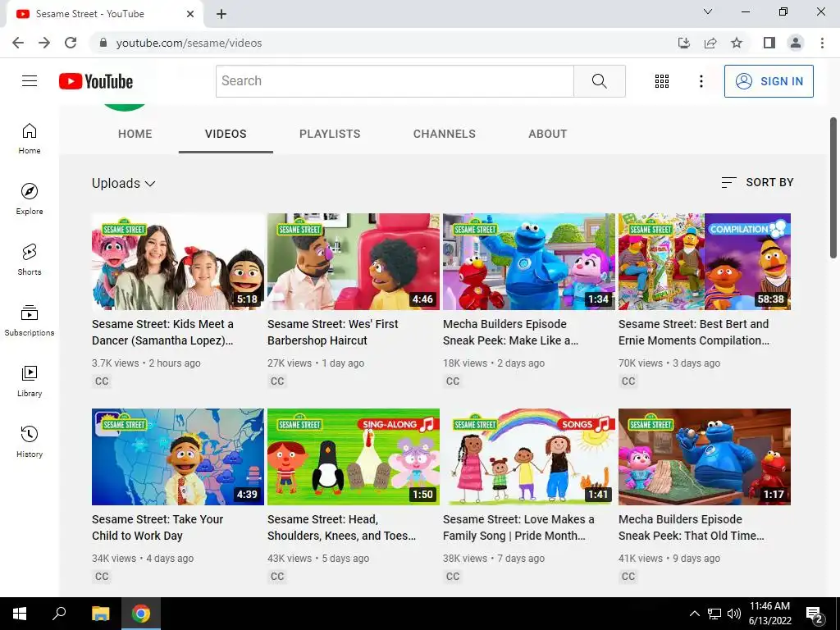
Task: Switch to the Home channel tab
Action: (135, 134)
